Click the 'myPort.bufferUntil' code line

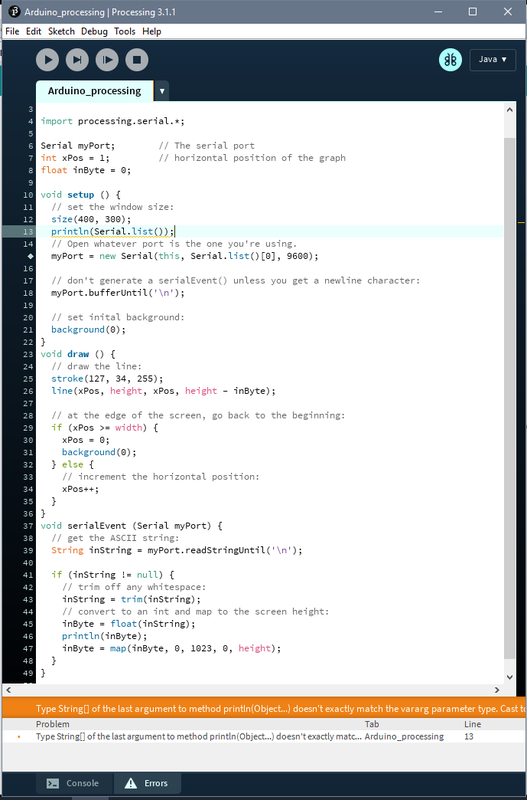point(118,293)
